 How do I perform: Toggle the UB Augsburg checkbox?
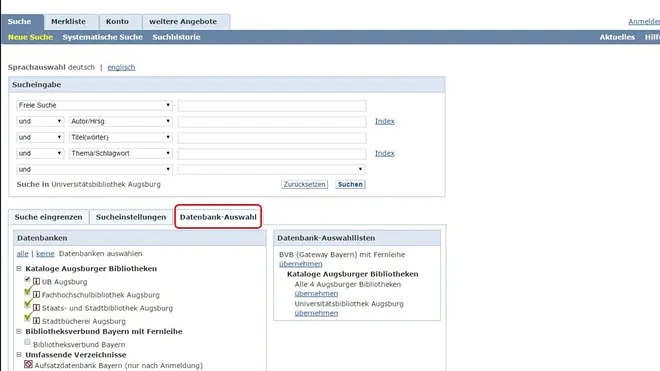click(x=27, y=279)
